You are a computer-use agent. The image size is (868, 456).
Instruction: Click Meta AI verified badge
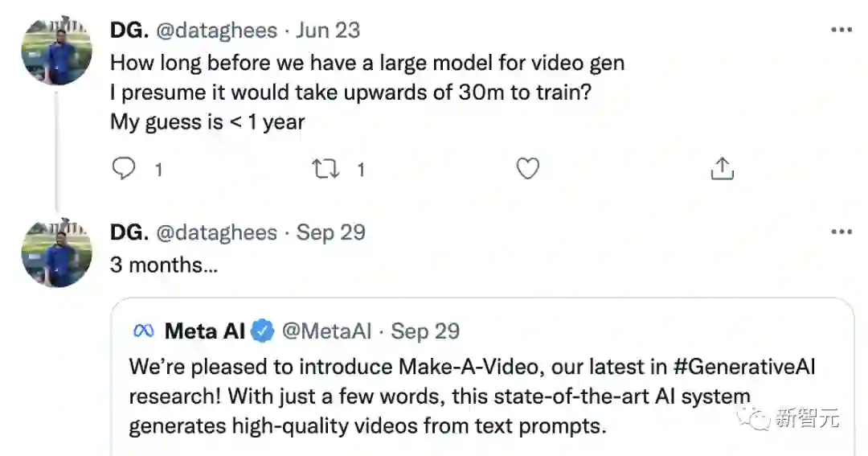264,331
